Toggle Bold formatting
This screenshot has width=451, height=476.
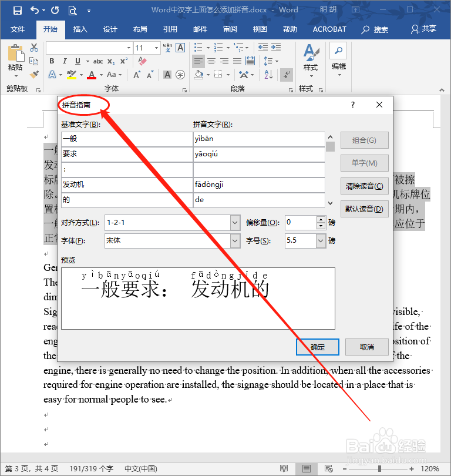[x=52, y=61]
